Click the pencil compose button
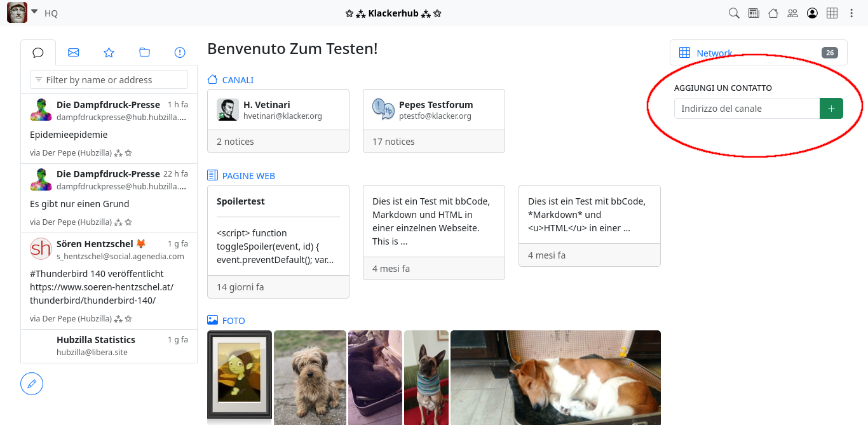Screen dimensions: 868x425 click(32, 384)
